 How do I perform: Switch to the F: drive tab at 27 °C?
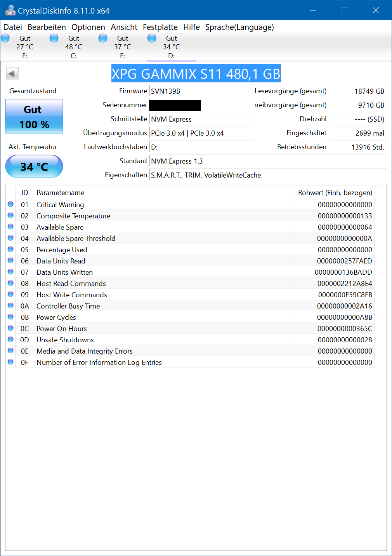(x=25, y=47)
